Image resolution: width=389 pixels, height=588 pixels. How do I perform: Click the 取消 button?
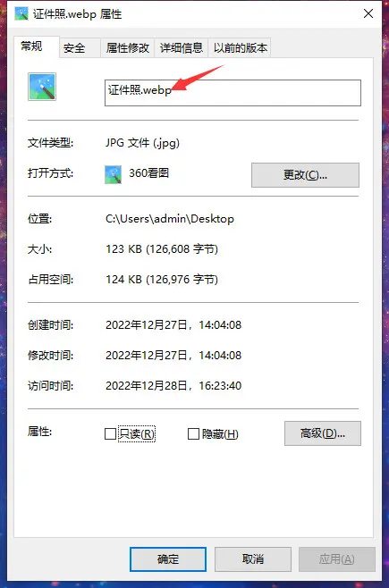pos(253,559)
